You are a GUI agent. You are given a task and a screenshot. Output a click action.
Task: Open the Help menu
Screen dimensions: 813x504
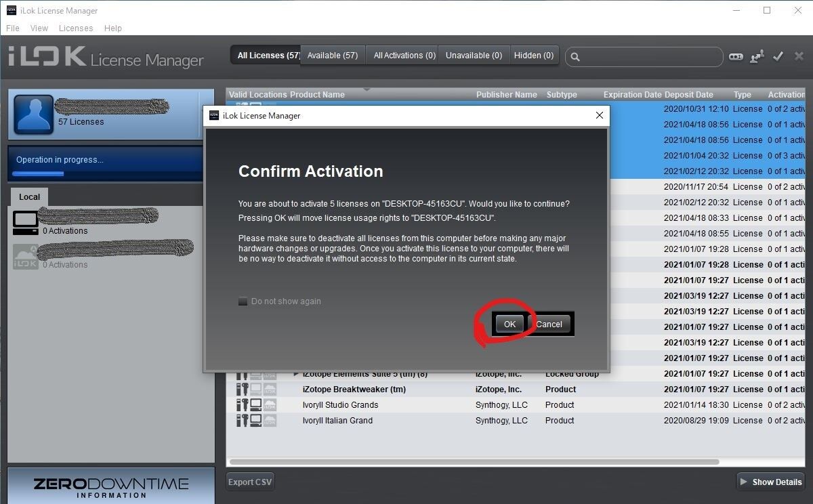113,28
